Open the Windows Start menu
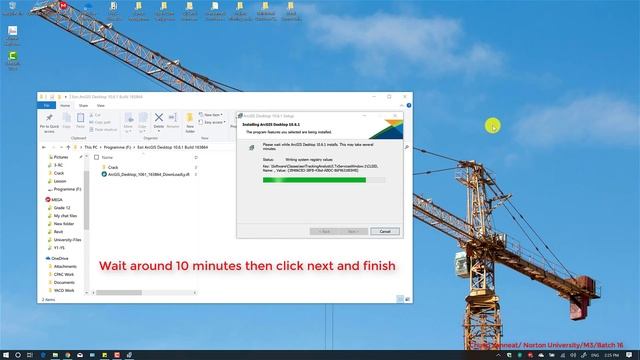This screenshot has height=360, width=640. click(6, 355)
